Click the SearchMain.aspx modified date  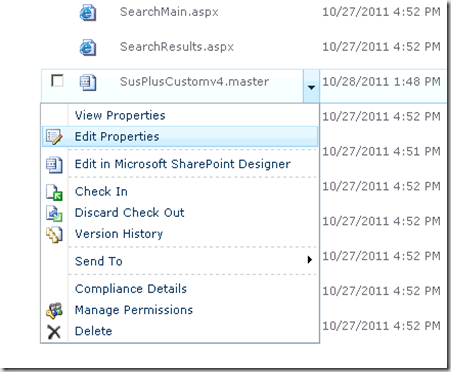(x=381, y=12)
